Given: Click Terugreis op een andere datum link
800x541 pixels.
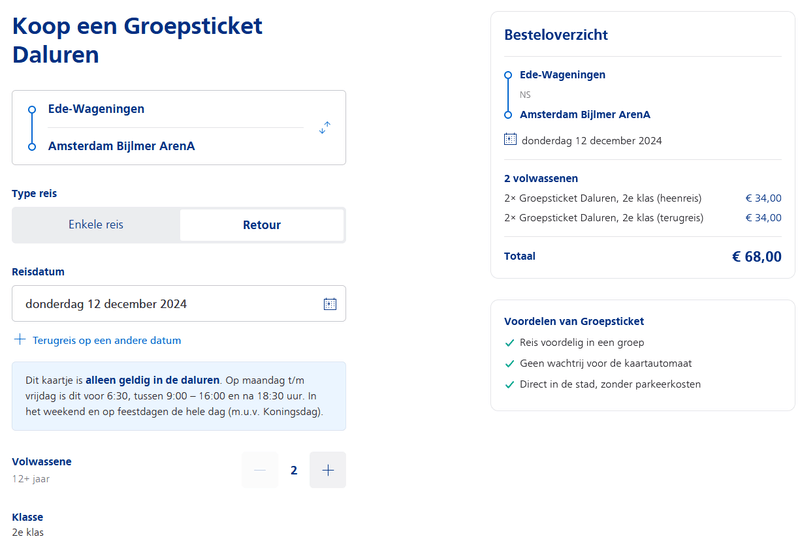Looking at the screenshot, I should coord(107,340).
